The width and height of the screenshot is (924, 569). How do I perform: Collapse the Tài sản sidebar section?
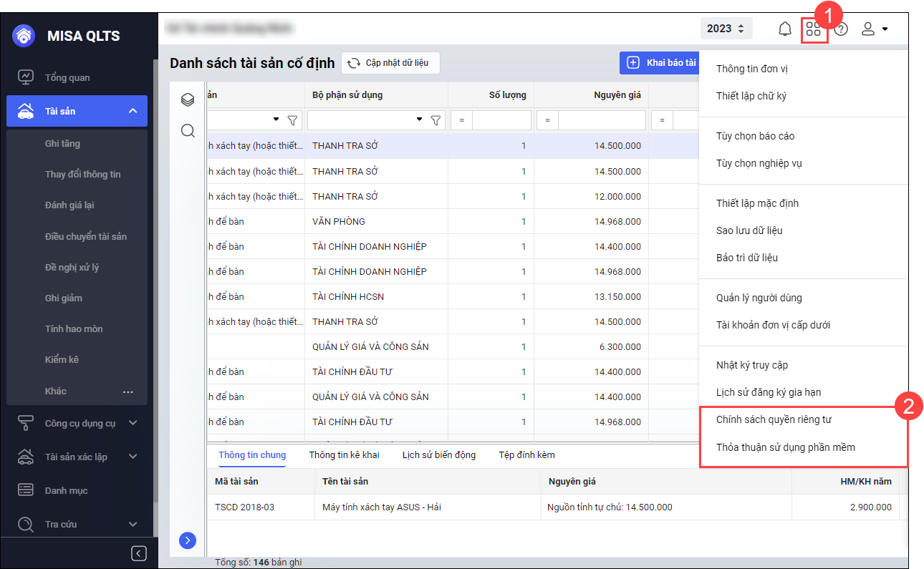pos(133,111)
